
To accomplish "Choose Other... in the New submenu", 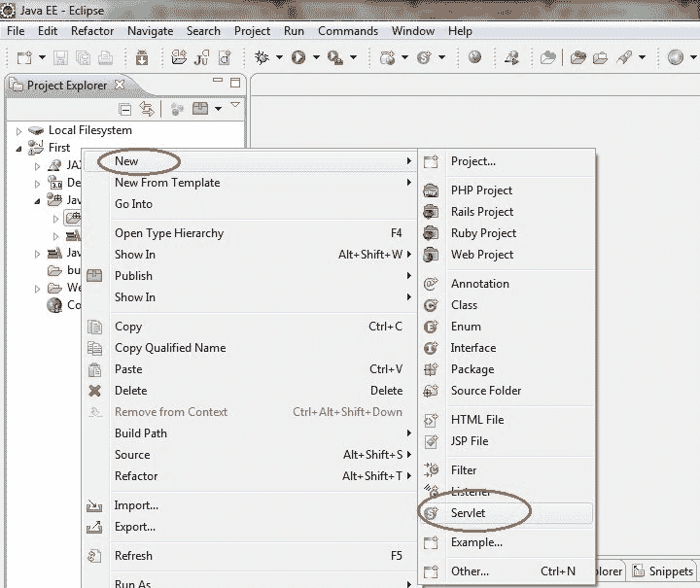I will (507, 571).
